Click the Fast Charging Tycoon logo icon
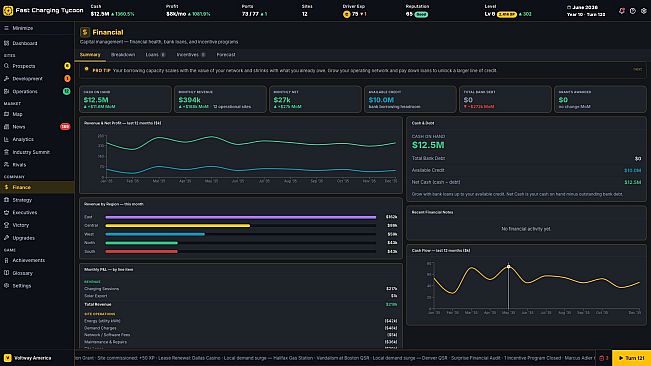The height and width of the screenshot is (366, 651). pyautogui.click(x=8, y=11)
